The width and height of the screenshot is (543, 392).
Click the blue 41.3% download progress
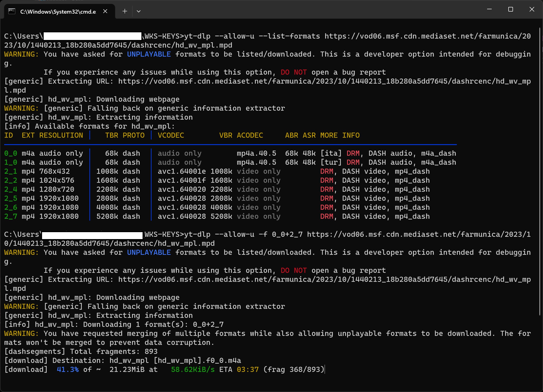pos(68,370)
